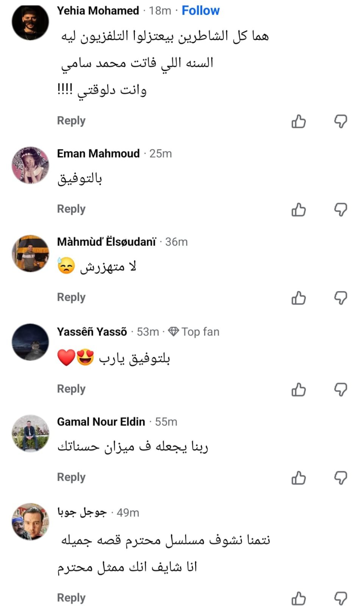Reply to Eman Mahmoud's comment
Image resolution: width=364 pixels, height=606 pixels.
[71, 209]
